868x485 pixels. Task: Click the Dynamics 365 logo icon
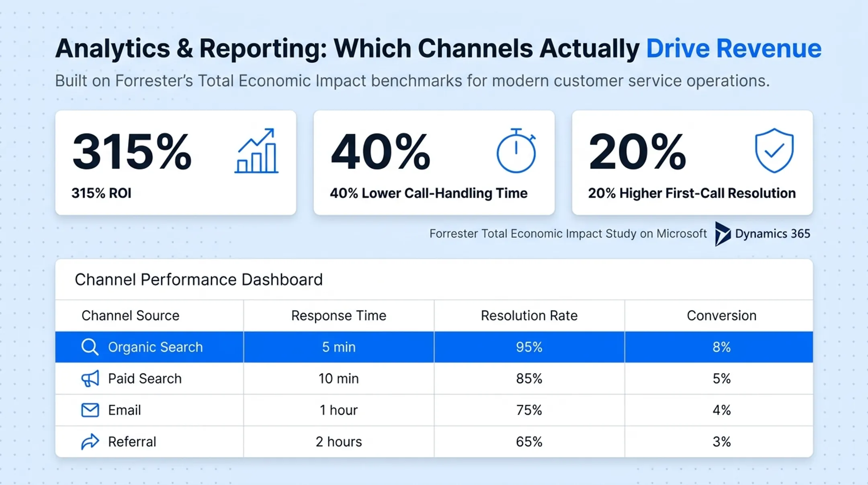pyautogui.click(x=723, y=234)
